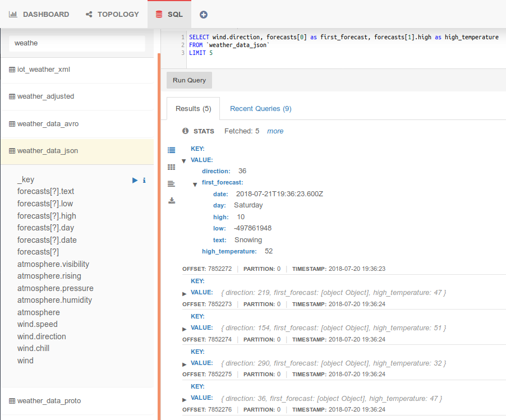Click the 'more' stats link

275,131
